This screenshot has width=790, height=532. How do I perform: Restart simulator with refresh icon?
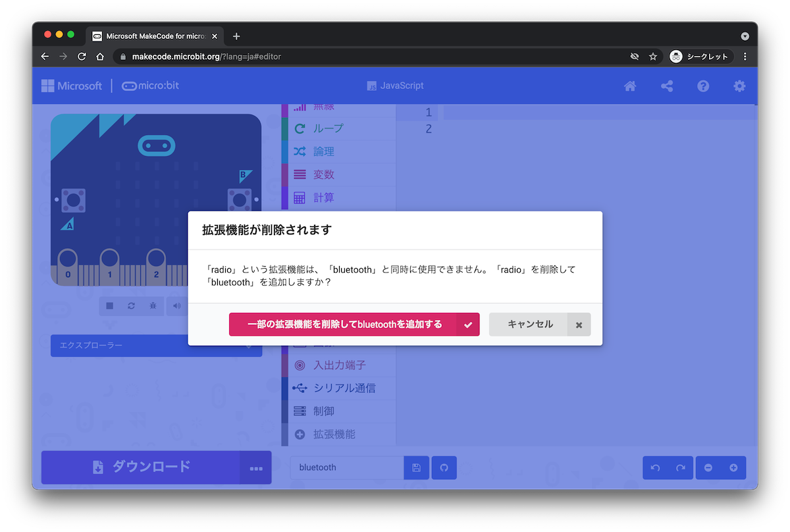coord(131,306)
